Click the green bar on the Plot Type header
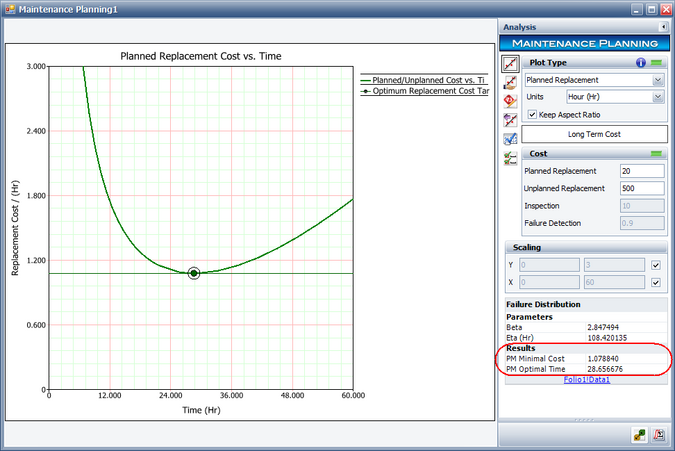 (x=656, y=62)
